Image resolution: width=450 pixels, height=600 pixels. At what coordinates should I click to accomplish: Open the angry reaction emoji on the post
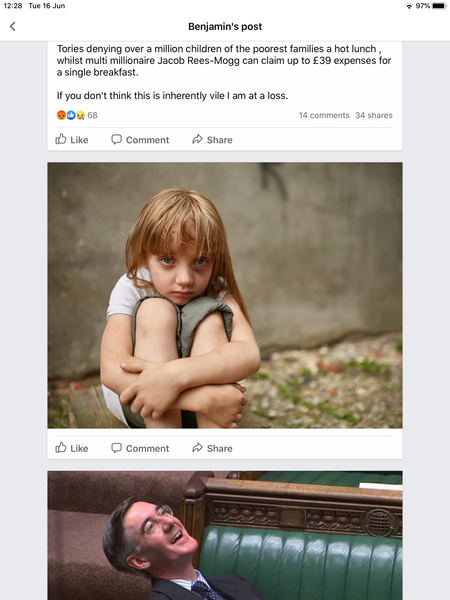[x=61, y=115]
